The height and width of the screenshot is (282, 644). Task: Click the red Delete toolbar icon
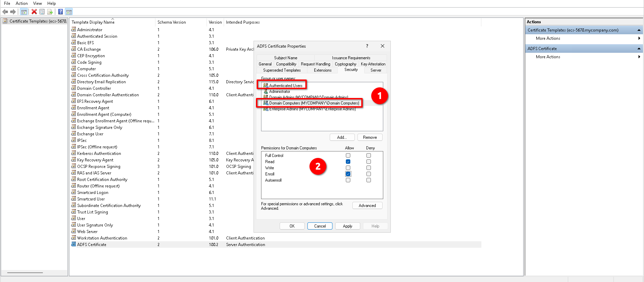pyautogui.click(x=34, y=12)
